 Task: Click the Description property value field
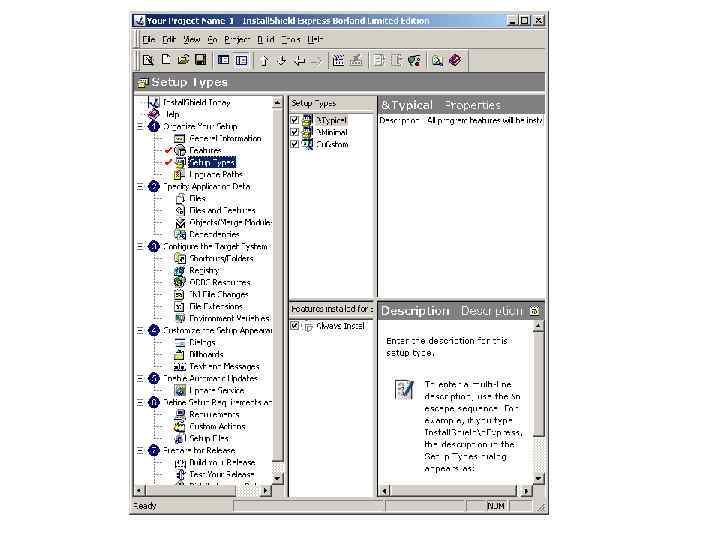click(x=484, y=120)
